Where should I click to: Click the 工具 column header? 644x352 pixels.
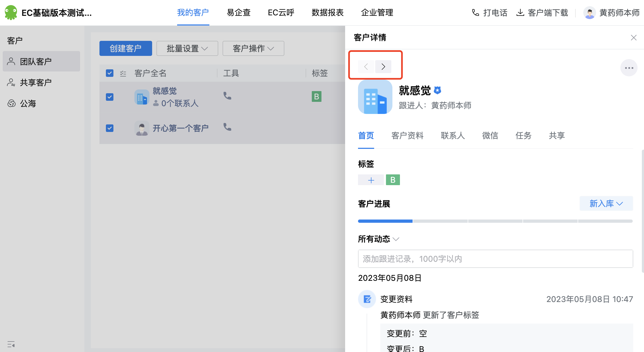tap(231, 73)
